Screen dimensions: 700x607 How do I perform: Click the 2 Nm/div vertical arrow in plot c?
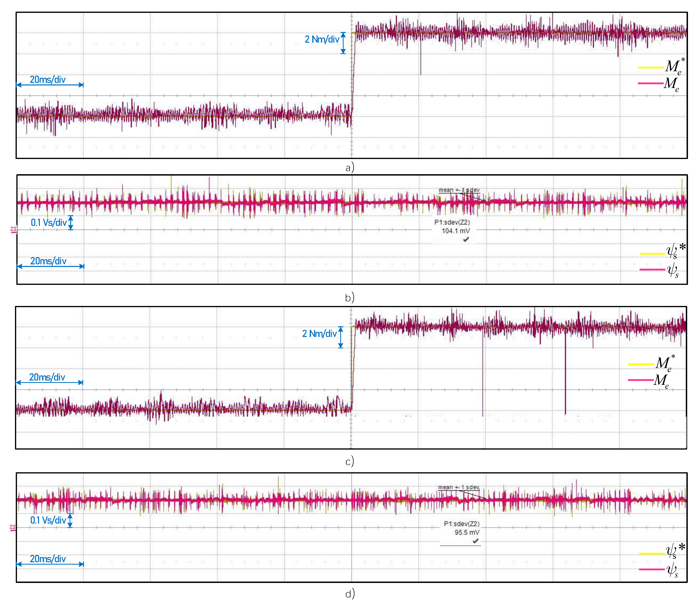[x=341, y=337]
